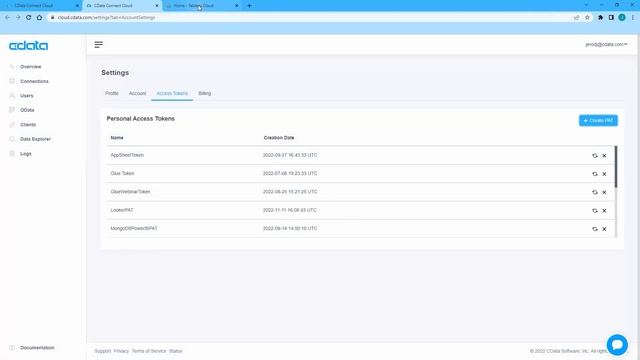Select the Access Tokens tab
Screen dimensions: 640x360
point(172,93)
